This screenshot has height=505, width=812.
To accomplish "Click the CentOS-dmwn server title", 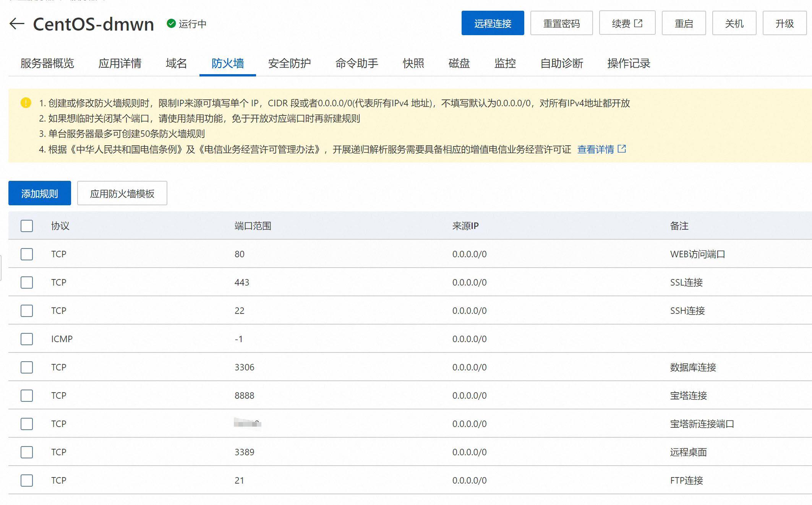I will 94,24.
